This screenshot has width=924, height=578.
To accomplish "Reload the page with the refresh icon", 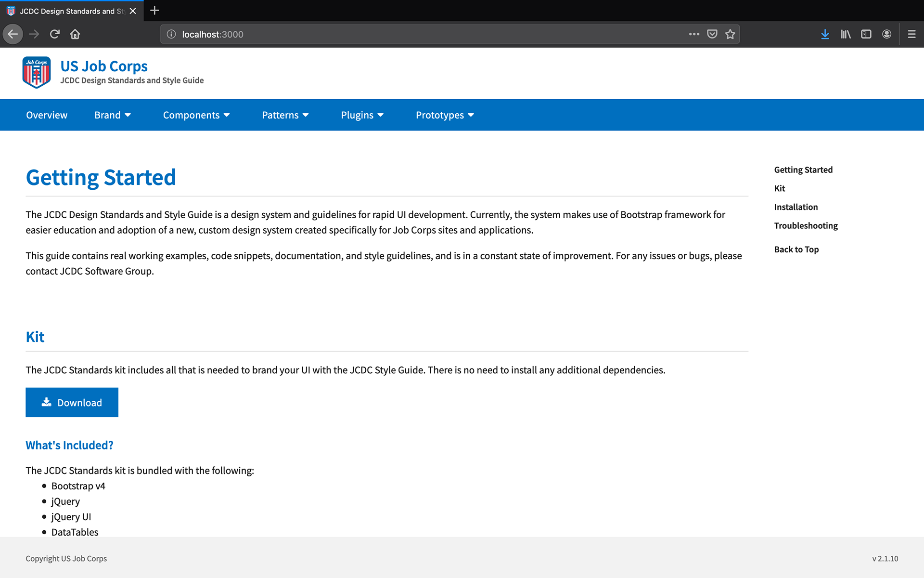I will tap(55, 34).
